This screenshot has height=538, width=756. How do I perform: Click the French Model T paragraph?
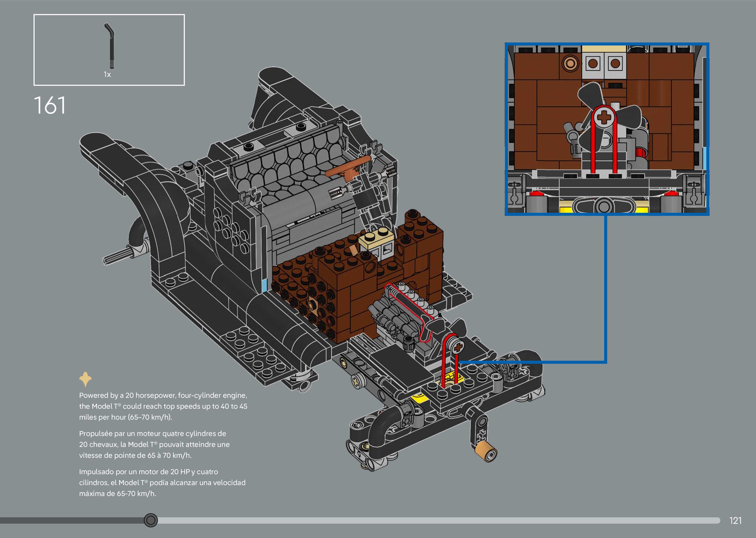pyautogui.click(x=154, y=444)
